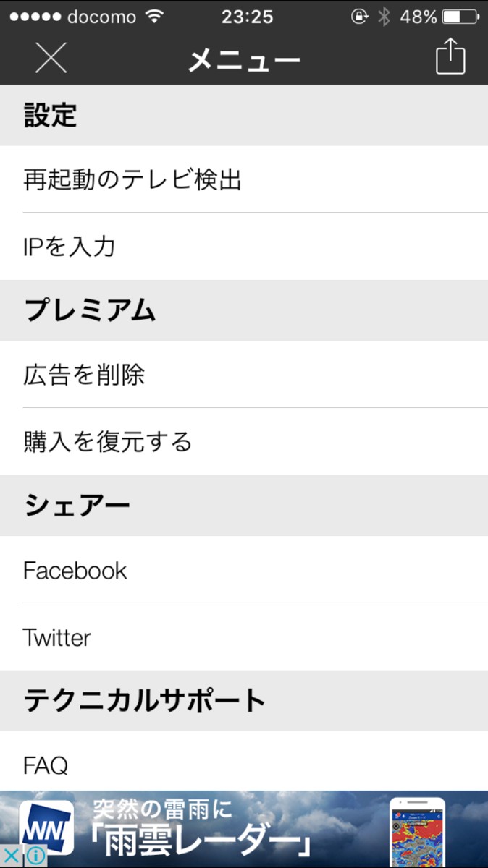Dismiss the ad using its small X icon
The image size is (488, 868).
click(x=12, y=856)
